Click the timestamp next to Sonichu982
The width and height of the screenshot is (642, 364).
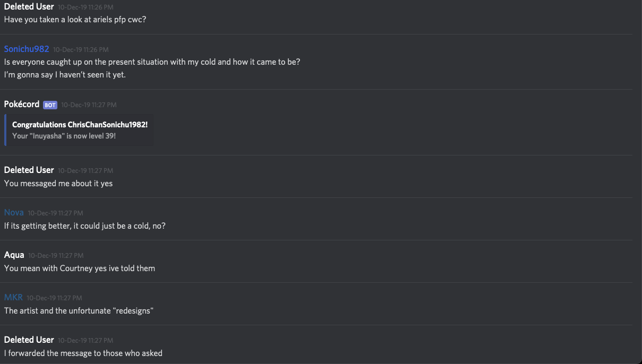click(81, 50)
